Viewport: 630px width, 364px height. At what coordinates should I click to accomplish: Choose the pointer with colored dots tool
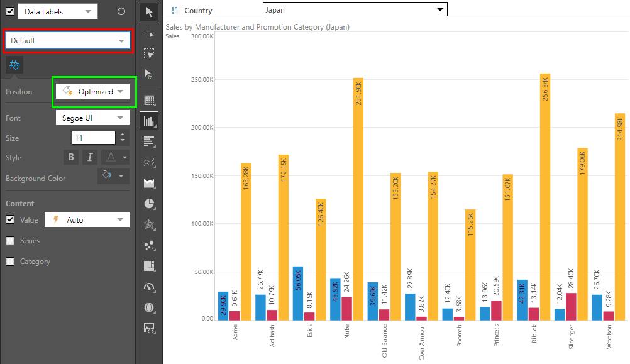tap(149, 74)
